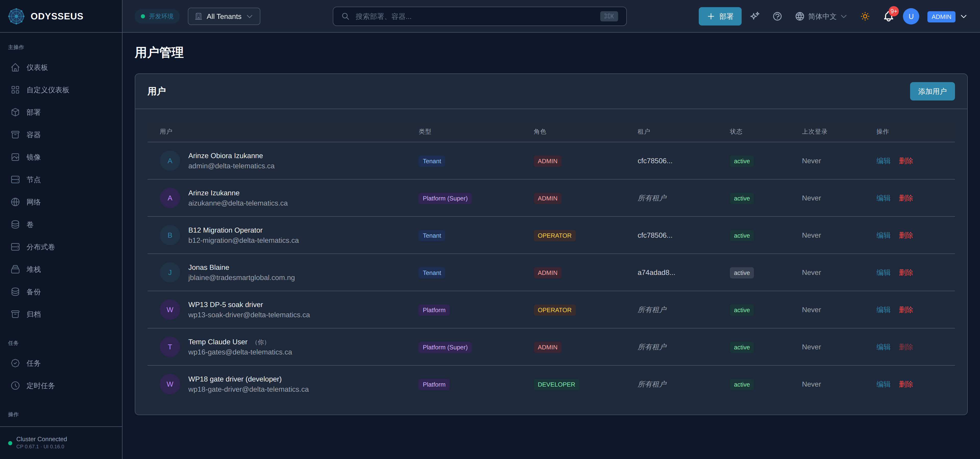Click the 添加用户 add user button
Screen dimensions: 980x459
click(x=932, y=91)
